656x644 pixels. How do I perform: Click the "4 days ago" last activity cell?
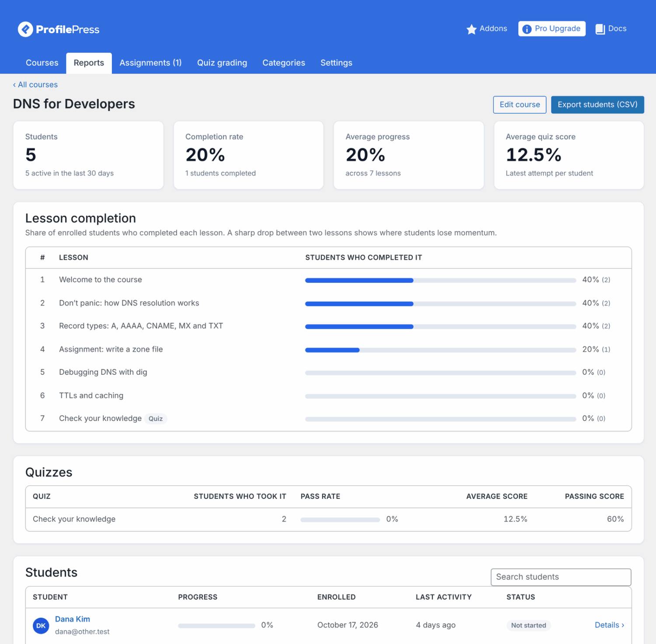pyautogui.click(x=436, y=625)
